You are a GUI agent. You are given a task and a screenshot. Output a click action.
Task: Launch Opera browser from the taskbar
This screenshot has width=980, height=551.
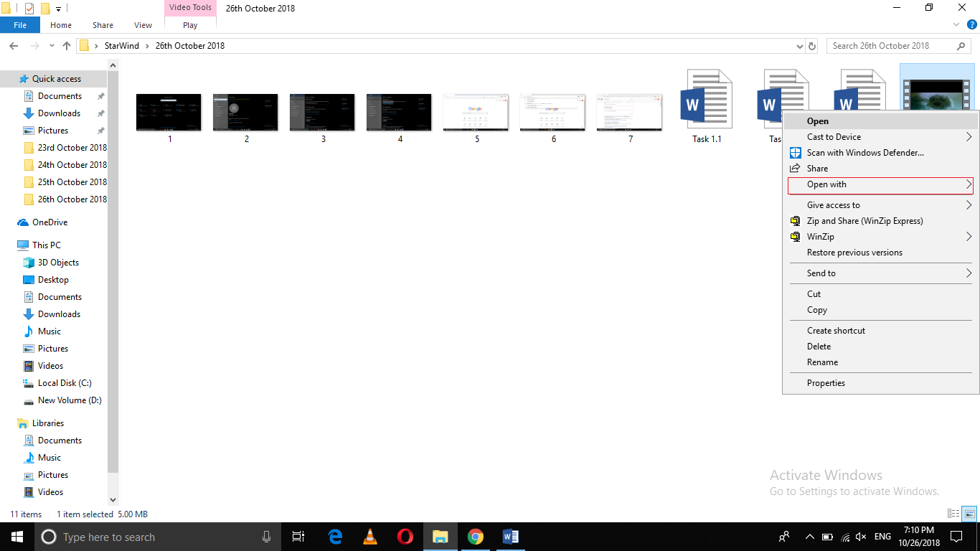(404, 537)
